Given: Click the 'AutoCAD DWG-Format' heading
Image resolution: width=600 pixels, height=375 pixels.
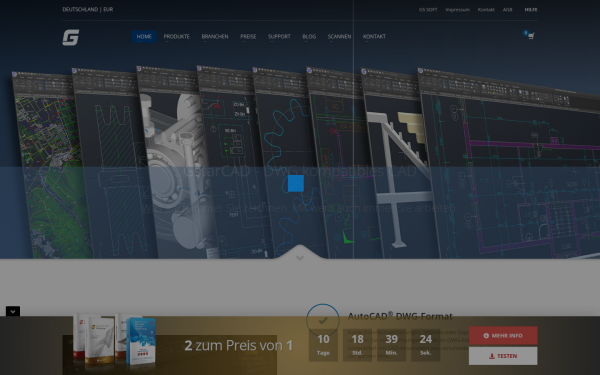Looking at the screenshot, I should 400,316.
